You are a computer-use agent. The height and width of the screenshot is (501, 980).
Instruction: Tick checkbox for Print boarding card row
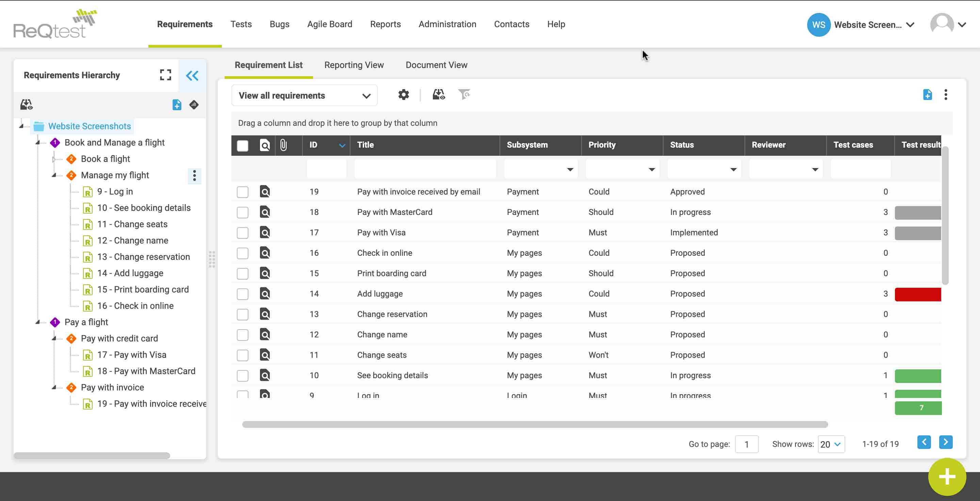[243, 274]
